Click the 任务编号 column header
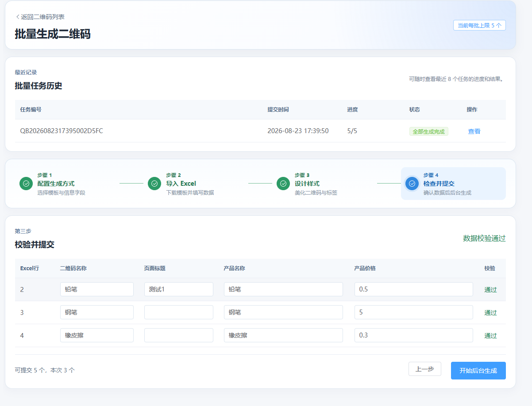 (x=31, y=109)
